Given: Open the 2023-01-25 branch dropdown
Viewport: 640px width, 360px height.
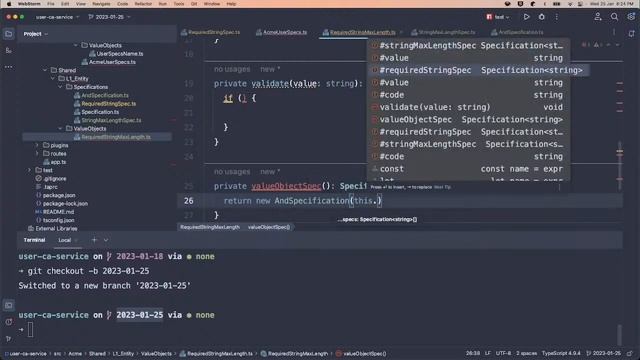Looking at the screenshot, I should pyautogui.click(x=109, y=17).
